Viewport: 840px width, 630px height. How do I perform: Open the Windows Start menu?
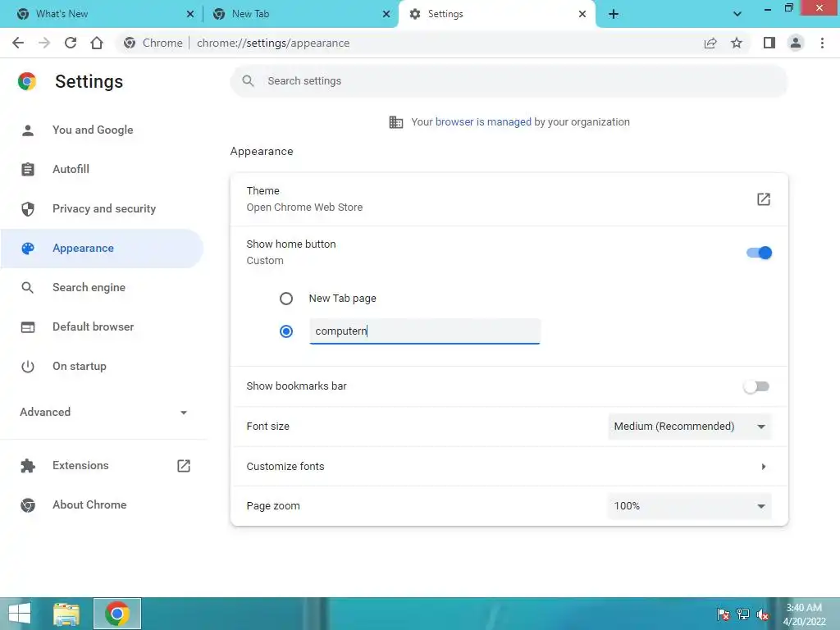click(20, 614)
